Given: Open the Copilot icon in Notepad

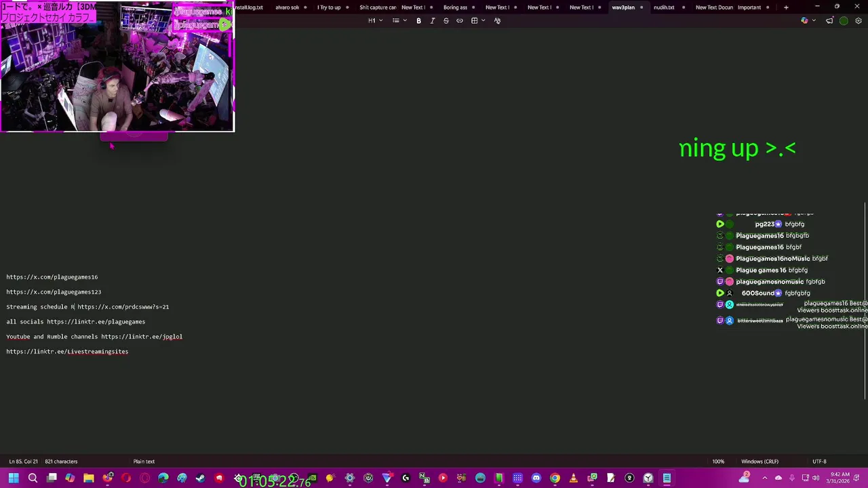Looking at the screenshot, I should pos(804,20).
